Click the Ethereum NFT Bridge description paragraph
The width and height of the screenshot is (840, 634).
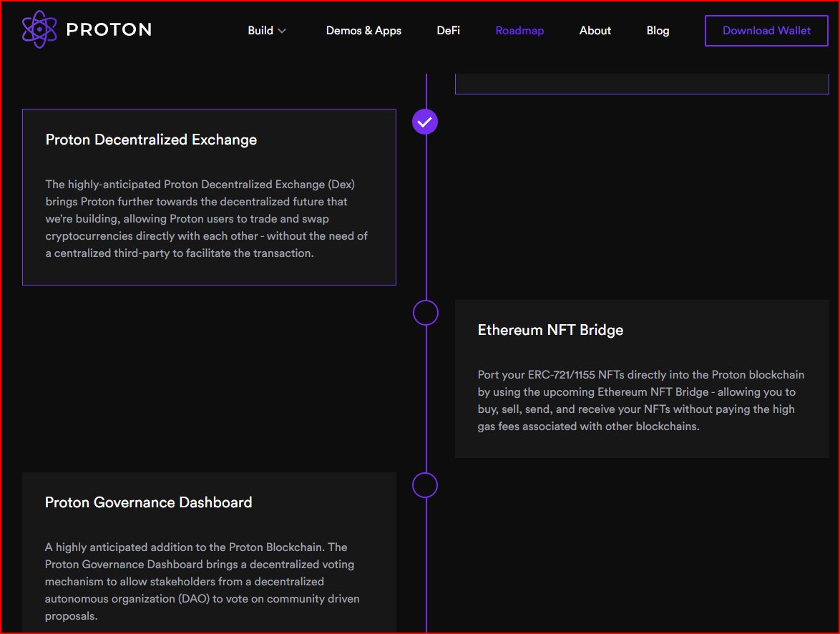[x=640, y=400]
